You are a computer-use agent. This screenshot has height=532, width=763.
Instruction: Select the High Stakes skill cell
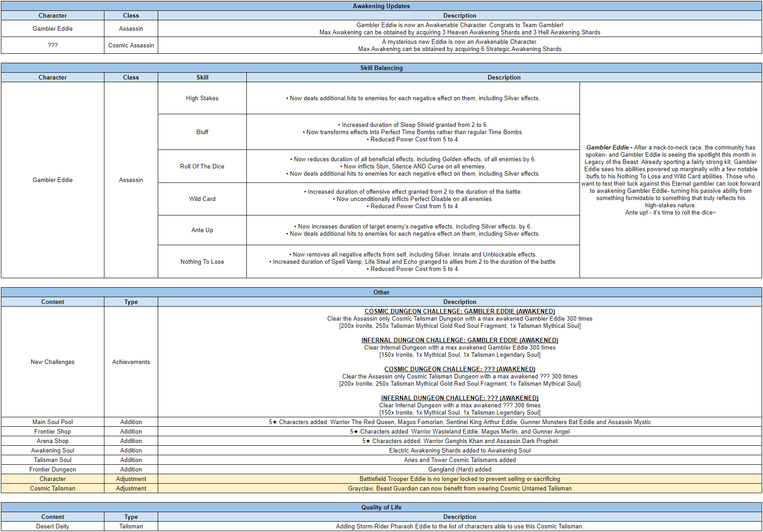(202, 98)
